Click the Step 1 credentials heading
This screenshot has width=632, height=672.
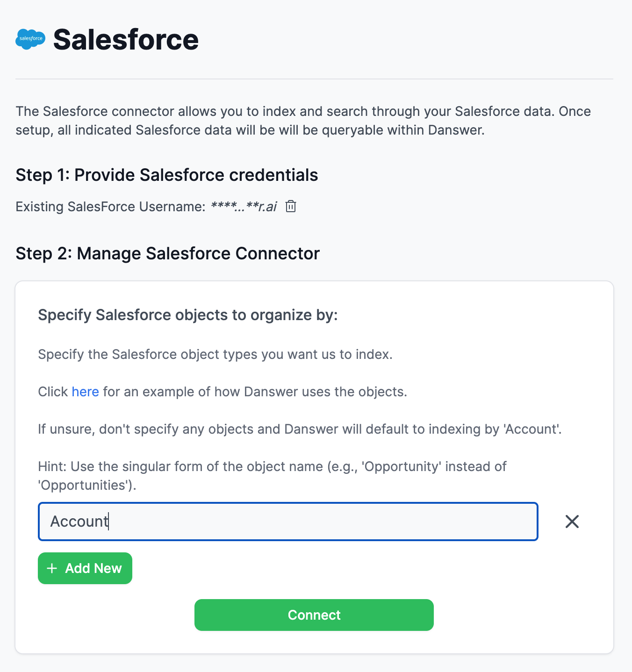[x=167, y=175]
